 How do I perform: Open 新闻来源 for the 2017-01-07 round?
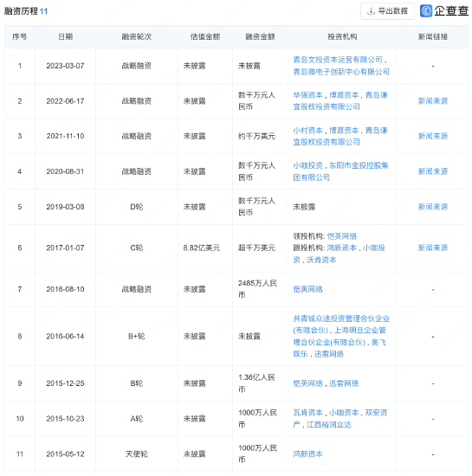(x=433, y=248)
